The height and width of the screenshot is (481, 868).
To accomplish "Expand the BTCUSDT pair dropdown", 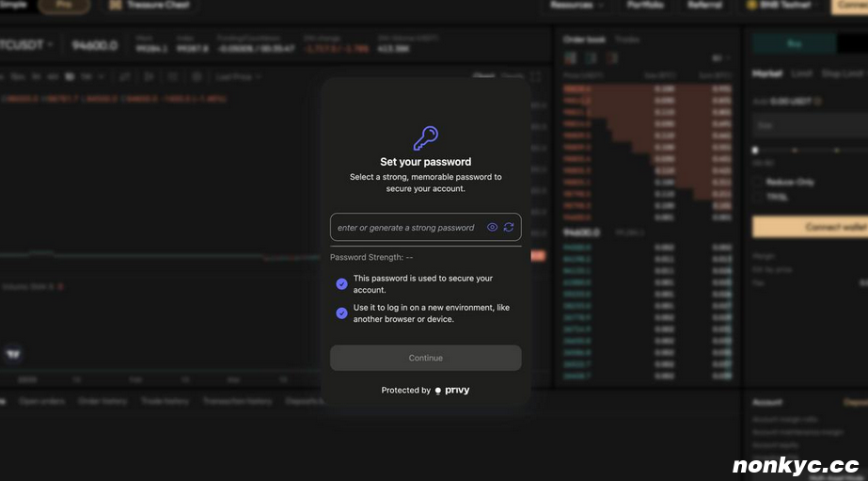I will pyautogui.click(x=50, y=45).
